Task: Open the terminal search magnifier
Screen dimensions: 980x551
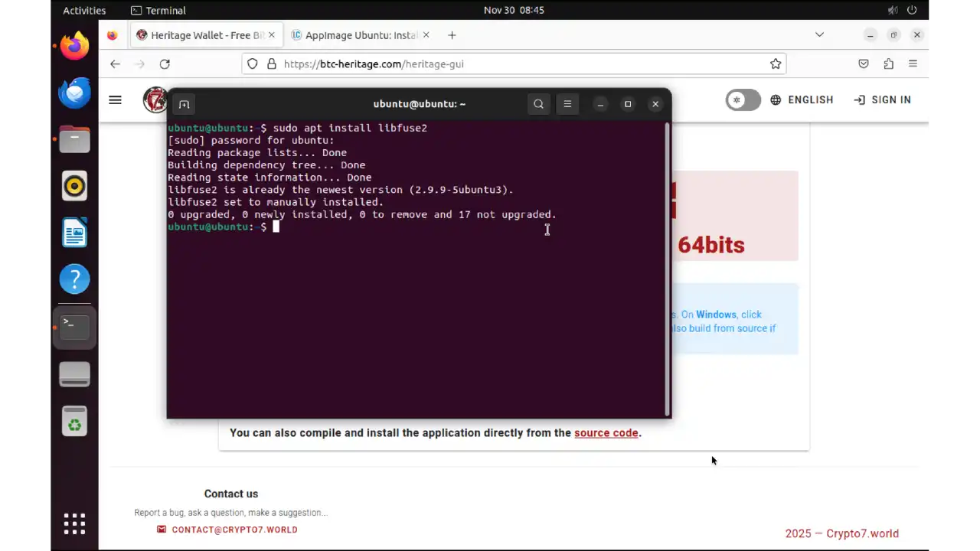Action: coord(538,103)
